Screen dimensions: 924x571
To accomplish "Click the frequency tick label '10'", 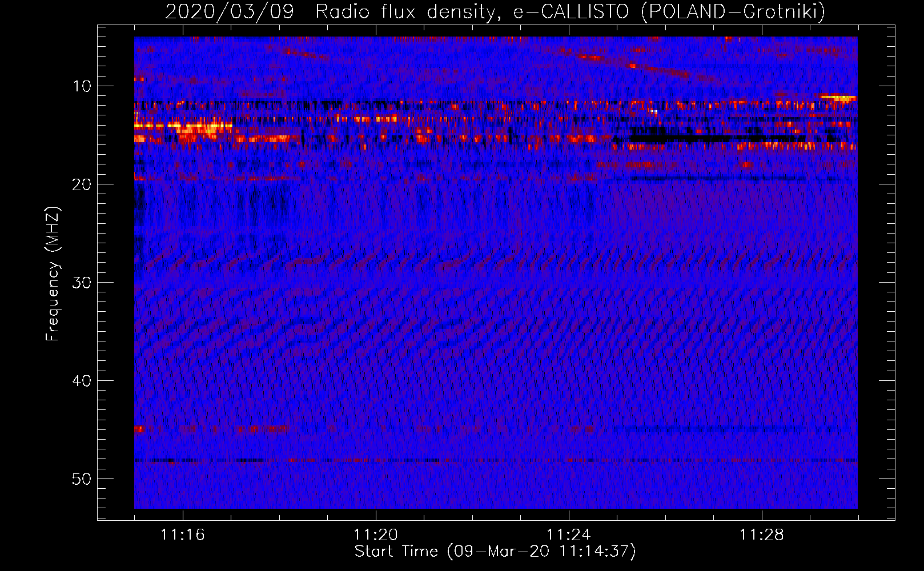I will (x=82, y=86).
